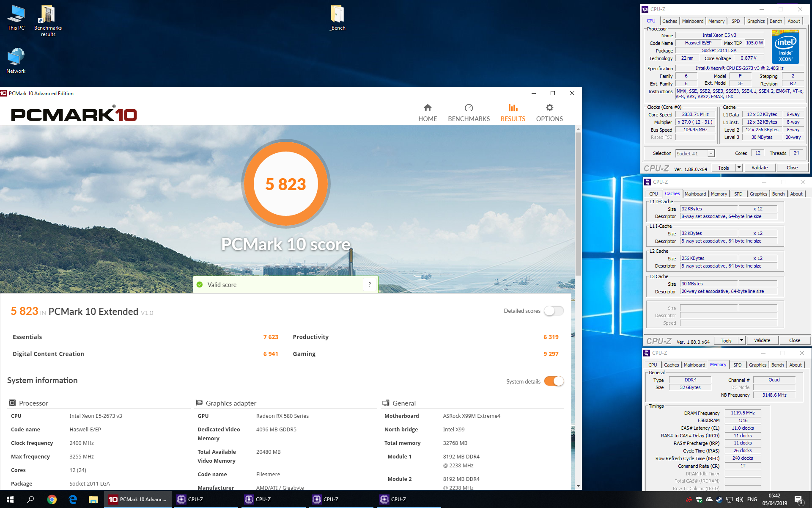
Task: Select CPU tab in Memory CPU-Z window
Action: pos(653,365)
